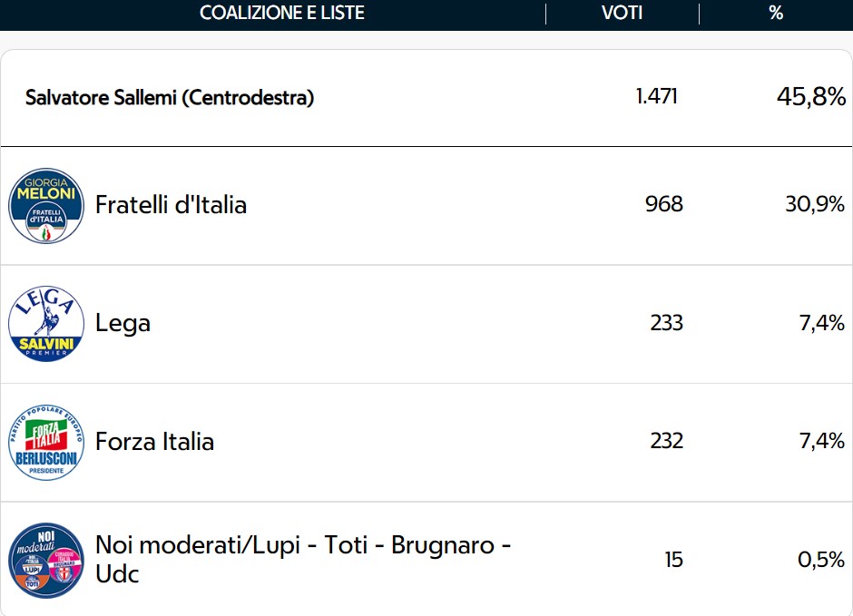Click the Lega list name
Image resolution: width=853 pixels, height=616 pixels.
click(123, 324)
